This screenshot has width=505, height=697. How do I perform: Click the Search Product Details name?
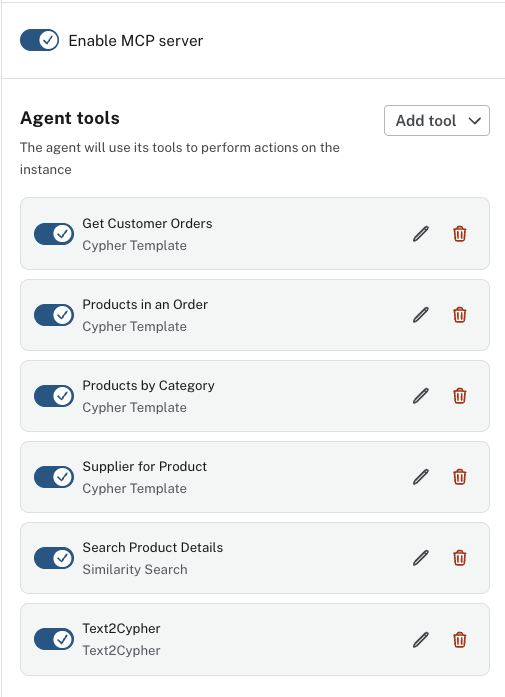point(152,547)
